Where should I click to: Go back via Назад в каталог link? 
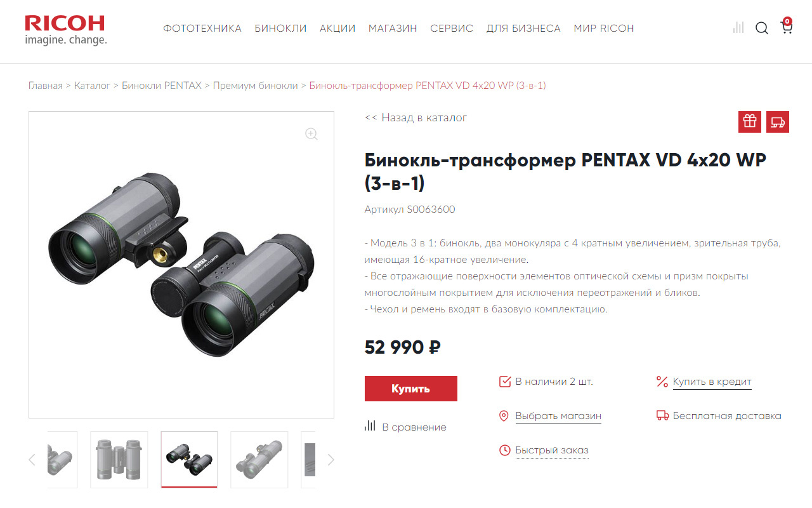(416, 117)
